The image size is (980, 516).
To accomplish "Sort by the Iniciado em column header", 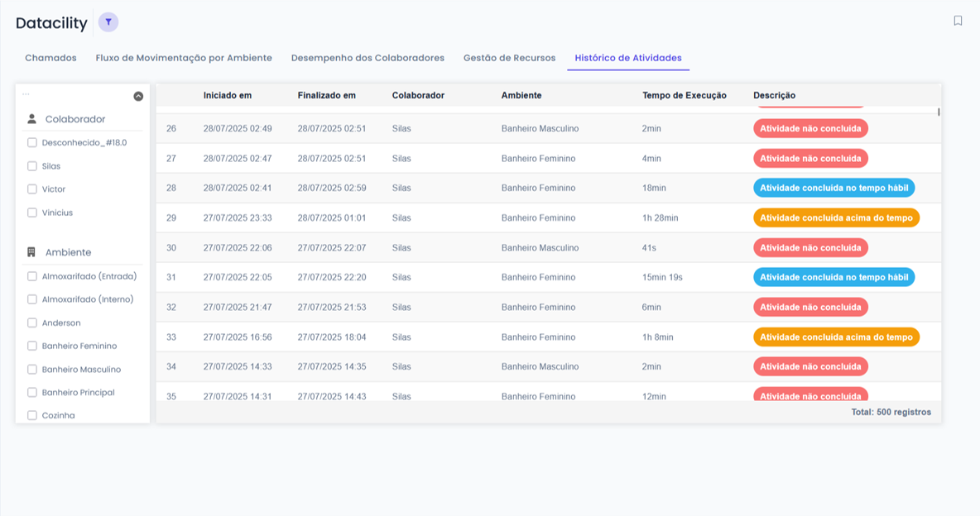I will 228,95.
